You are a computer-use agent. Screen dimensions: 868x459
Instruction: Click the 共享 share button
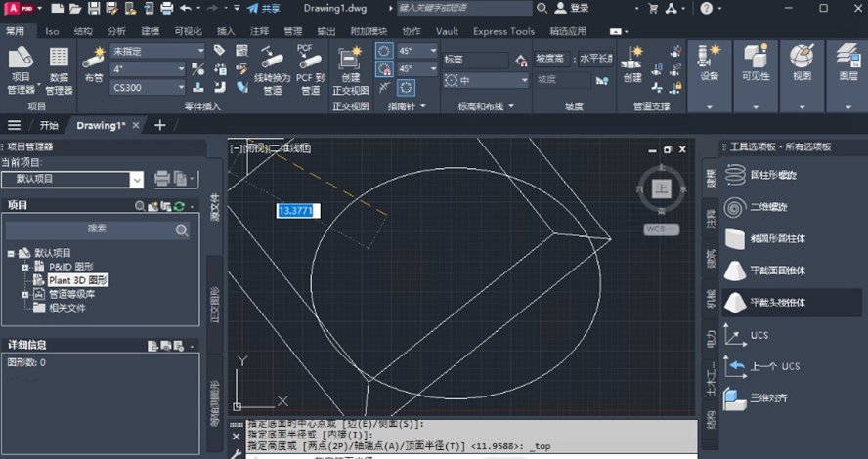[x=264, y=8]
